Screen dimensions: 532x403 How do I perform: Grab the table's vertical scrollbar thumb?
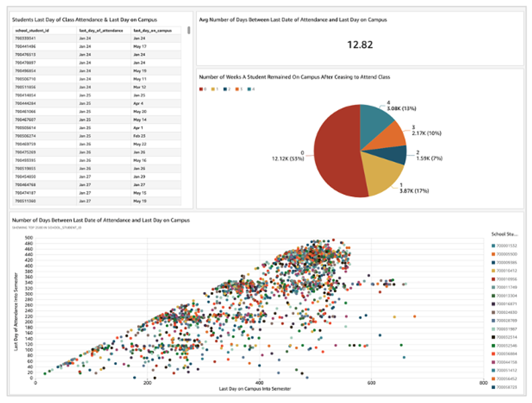[x=189, y=30]
